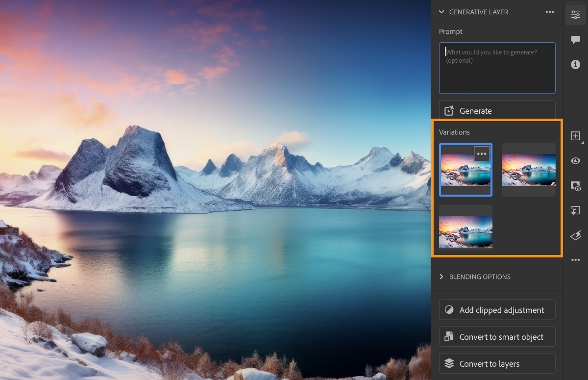Click the move layer icon in the sidebar
588x380 pixels.
tap(576, 210)
